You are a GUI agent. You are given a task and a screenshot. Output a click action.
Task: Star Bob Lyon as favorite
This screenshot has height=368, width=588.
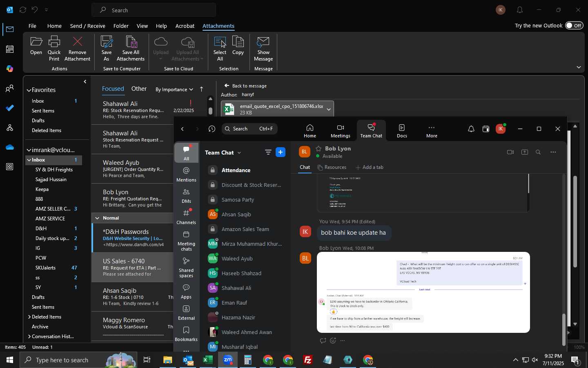tap(318, 148)
